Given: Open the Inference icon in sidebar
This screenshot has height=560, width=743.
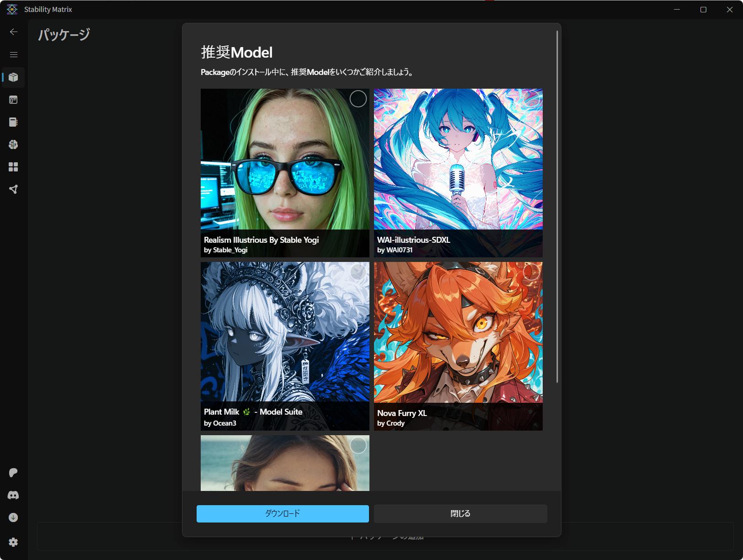Looking at the screenshot, I should tap(13, 100).
